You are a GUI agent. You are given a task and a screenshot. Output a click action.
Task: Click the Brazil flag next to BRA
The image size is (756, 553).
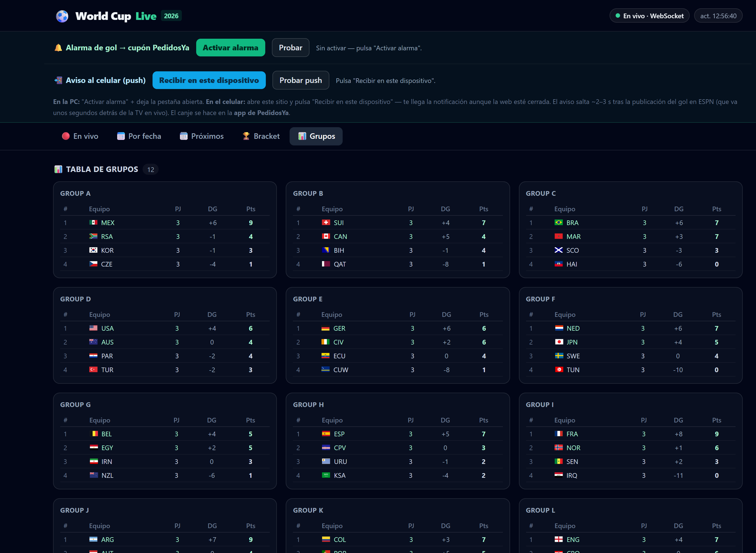tap(559, 223)
